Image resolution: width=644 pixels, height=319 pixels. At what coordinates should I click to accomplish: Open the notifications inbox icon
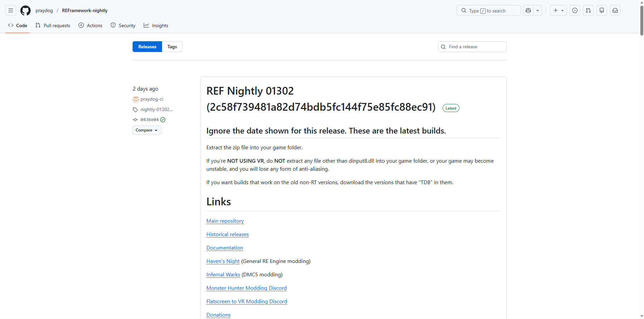(615, 11)
